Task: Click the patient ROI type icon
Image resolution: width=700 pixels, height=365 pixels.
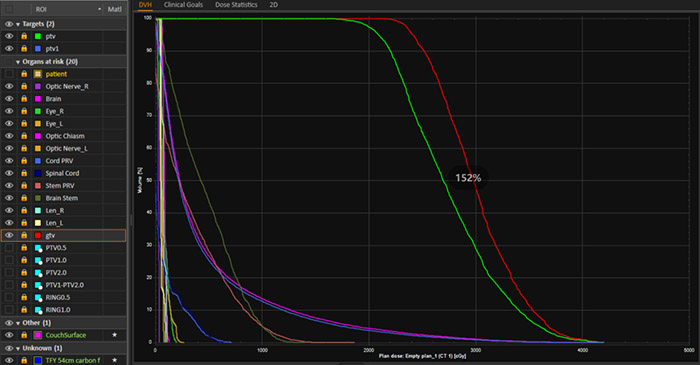Action: [38, 74]
